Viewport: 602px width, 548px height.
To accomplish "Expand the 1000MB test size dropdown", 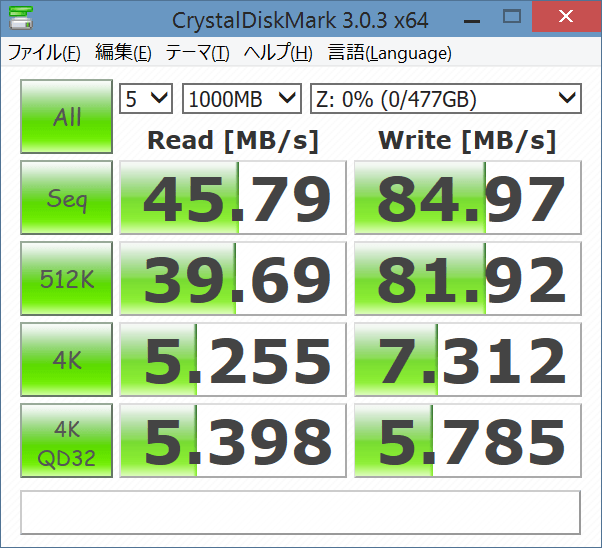I will pyautogui.click(x=241, y=98).
